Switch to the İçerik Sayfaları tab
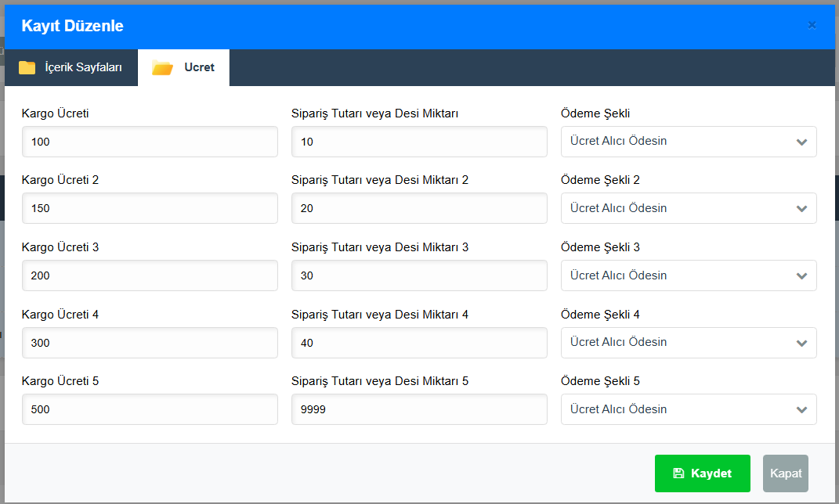 pos(71,67)
